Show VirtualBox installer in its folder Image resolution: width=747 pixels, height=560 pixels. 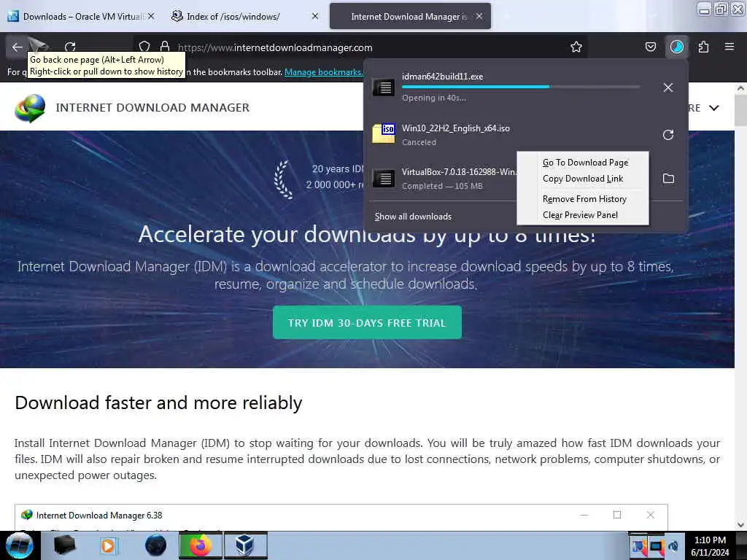[668, 179]
